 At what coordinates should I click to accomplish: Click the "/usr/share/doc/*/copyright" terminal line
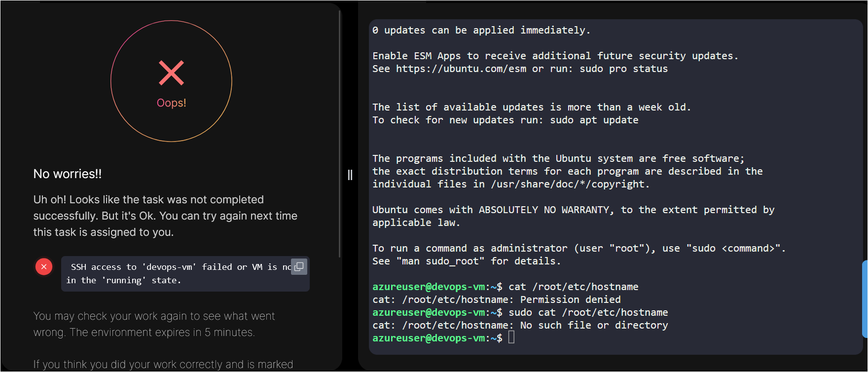[511, 184]
